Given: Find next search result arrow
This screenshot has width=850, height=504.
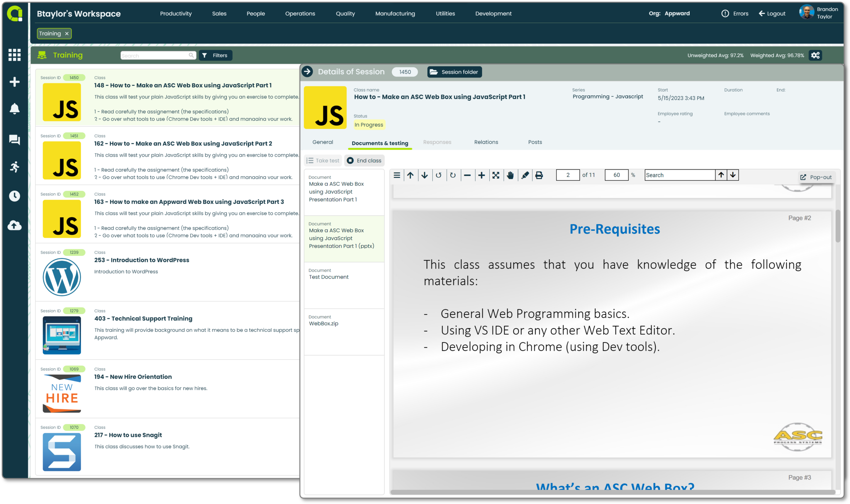Looking at the screenshot, I should click(x=733, y=175).
